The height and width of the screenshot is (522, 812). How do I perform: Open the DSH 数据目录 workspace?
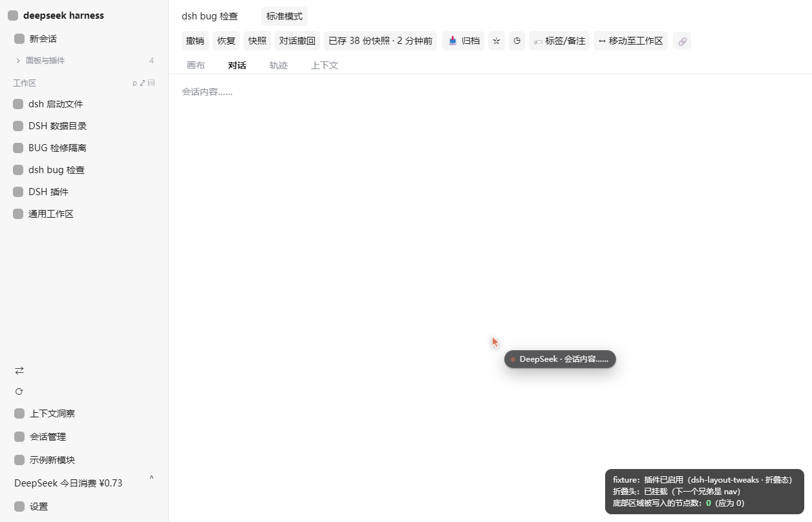click(x=84, y=126)
